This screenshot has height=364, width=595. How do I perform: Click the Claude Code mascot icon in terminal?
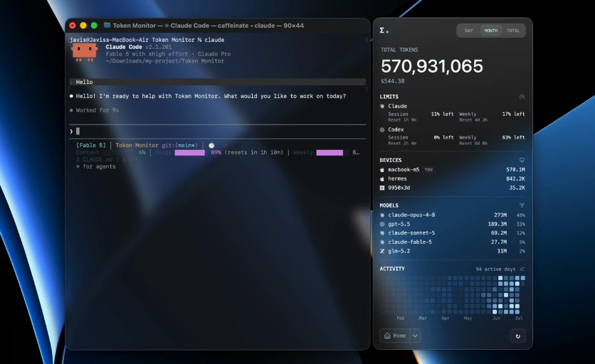coord(84,53)
